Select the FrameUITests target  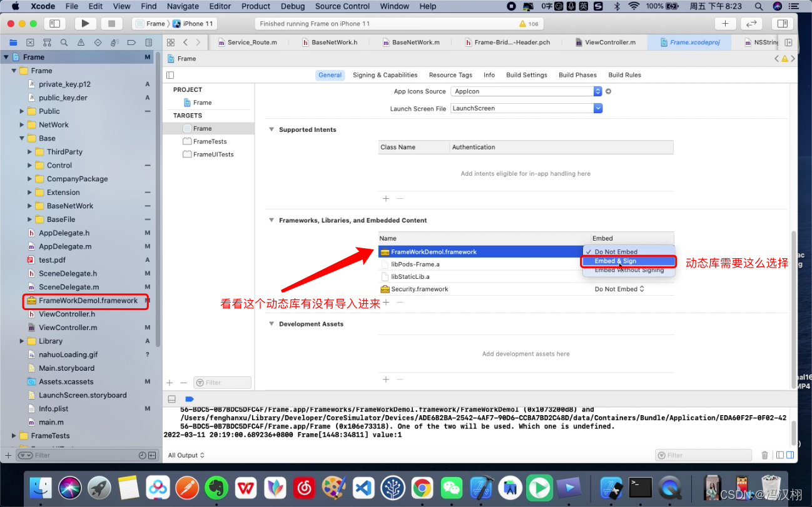[213, 154]
